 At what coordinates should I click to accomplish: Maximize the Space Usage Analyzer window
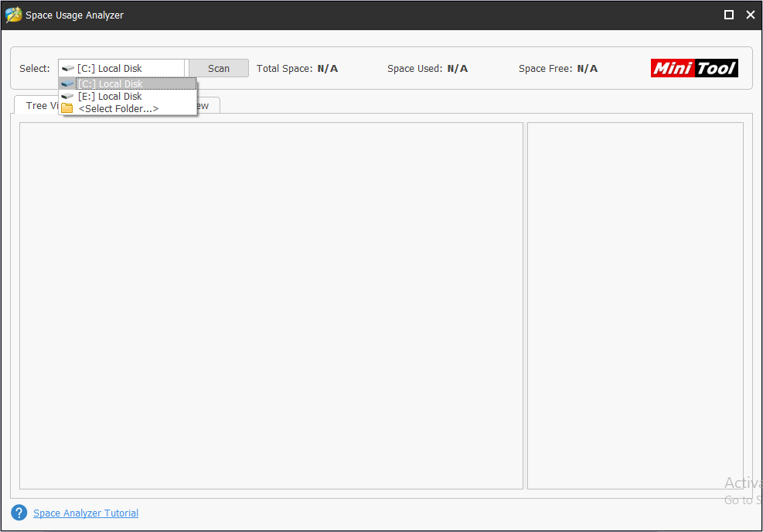pyautogui.click(x=728, y=15)
